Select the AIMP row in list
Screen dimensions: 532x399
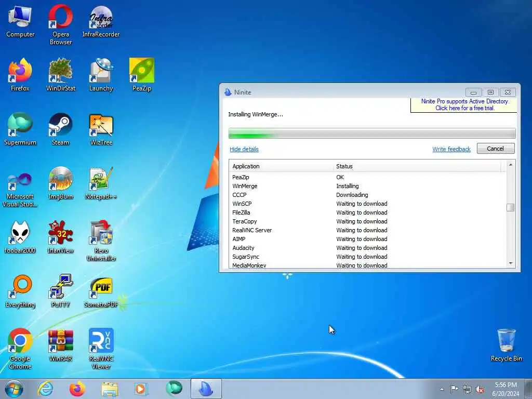367,239
